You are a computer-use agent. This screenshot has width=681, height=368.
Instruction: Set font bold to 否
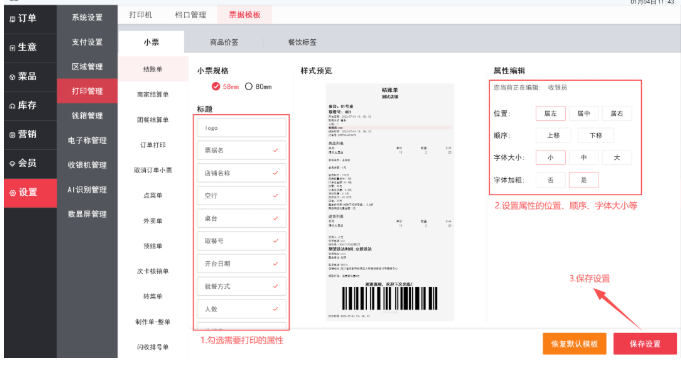[550, 180]
